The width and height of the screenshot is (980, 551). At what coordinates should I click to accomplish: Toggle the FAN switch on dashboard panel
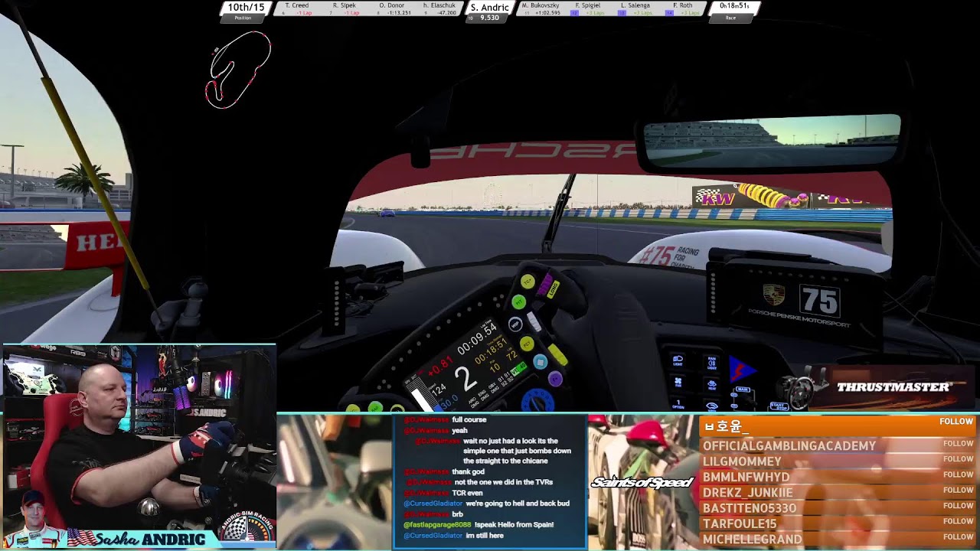(678, 382)
